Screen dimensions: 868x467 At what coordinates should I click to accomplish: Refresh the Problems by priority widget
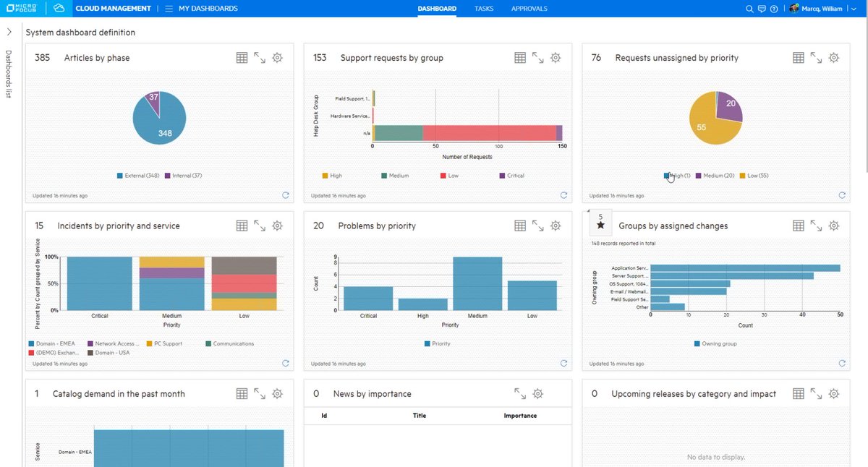point(563,364)
